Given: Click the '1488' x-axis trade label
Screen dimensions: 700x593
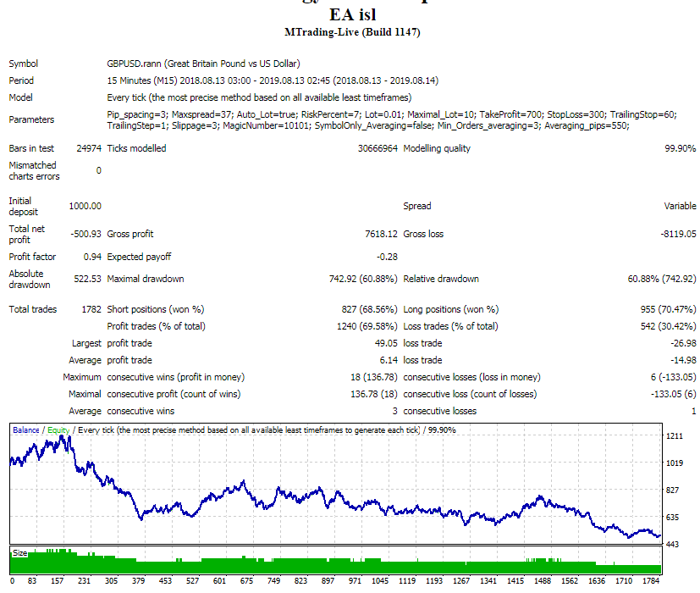Looking at the screenshot, I should click(543, 581).
